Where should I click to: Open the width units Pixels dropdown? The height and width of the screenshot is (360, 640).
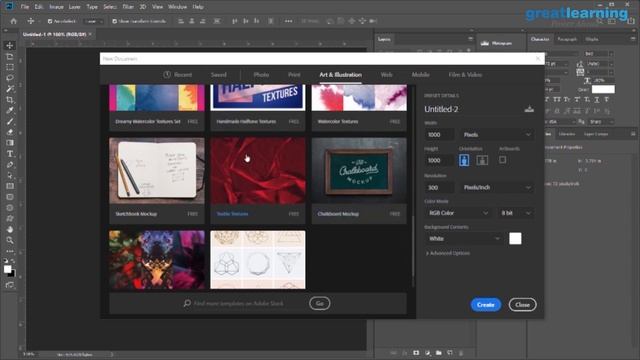pyautogui.click(x=497, y=135)
